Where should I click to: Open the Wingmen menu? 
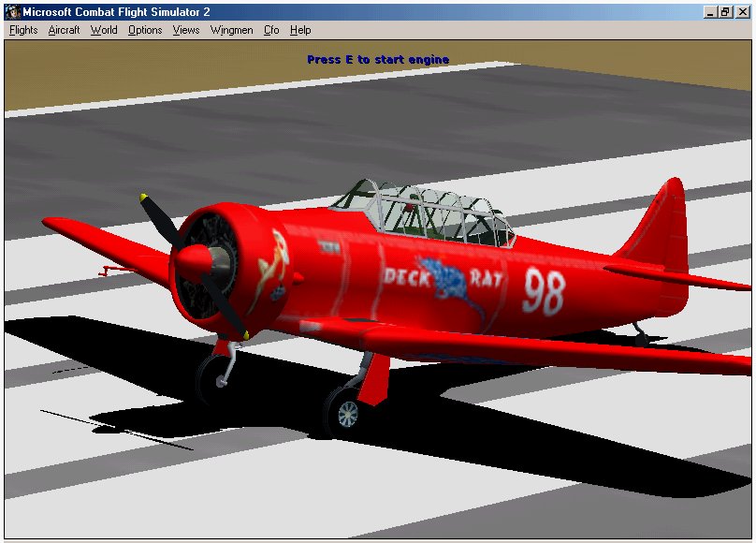(231, 30)
